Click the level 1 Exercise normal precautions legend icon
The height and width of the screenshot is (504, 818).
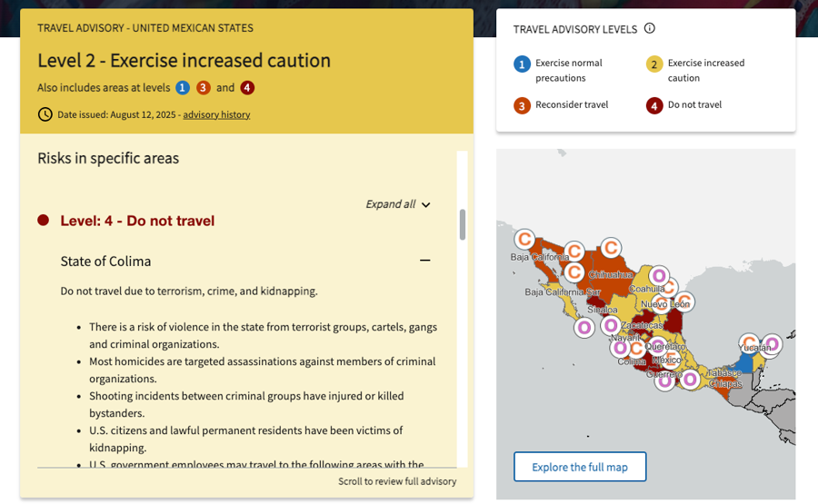(x=522, y=64)
